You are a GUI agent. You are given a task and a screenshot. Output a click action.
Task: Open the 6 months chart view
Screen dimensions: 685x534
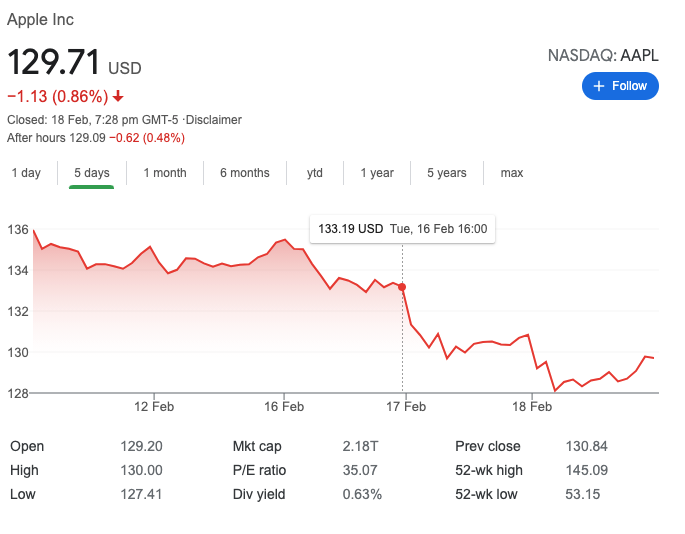tap(245, 173)
